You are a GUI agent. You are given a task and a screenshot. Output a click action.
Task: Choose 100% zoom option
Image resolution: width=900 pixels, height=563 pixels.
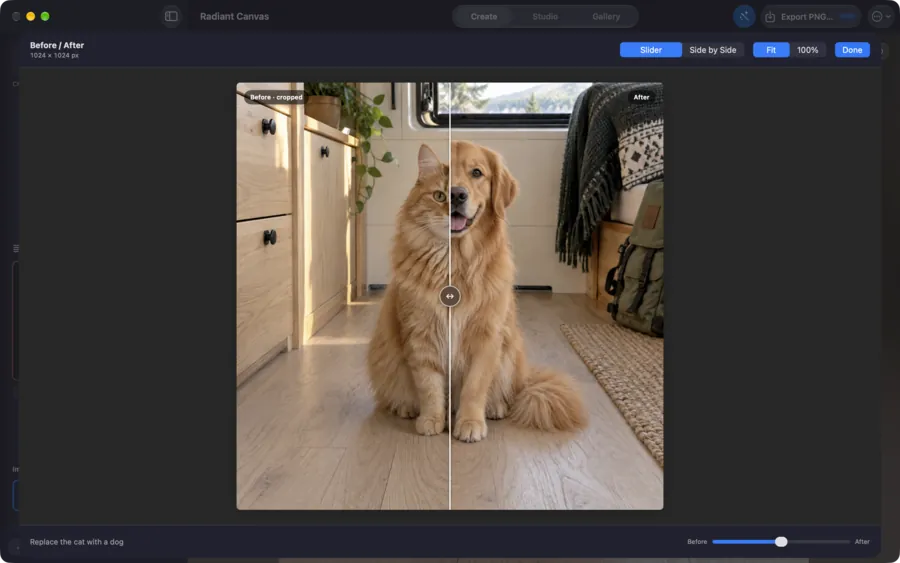808,50
